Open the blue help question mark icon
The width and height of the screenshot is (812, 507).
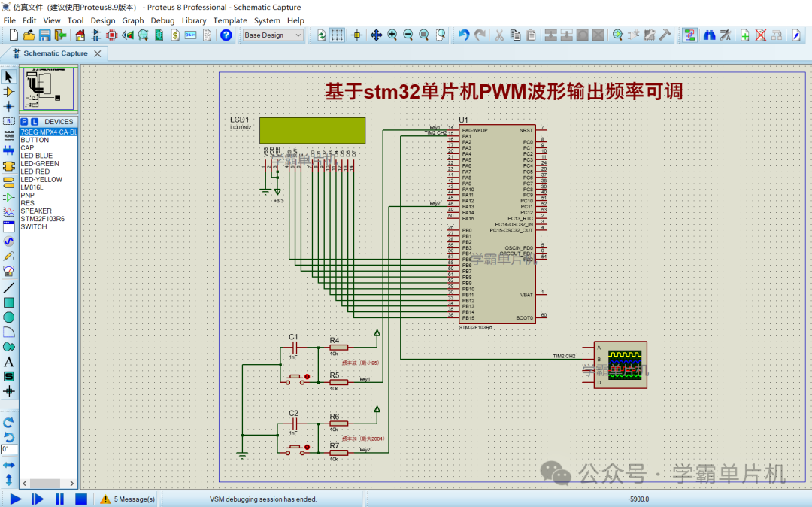226,35
